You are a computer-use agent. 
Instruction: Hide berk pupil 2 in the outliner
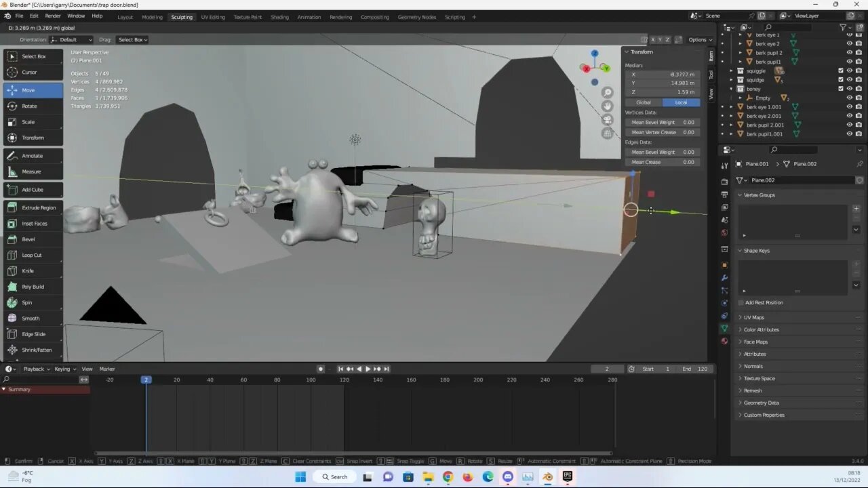(849, 52)
